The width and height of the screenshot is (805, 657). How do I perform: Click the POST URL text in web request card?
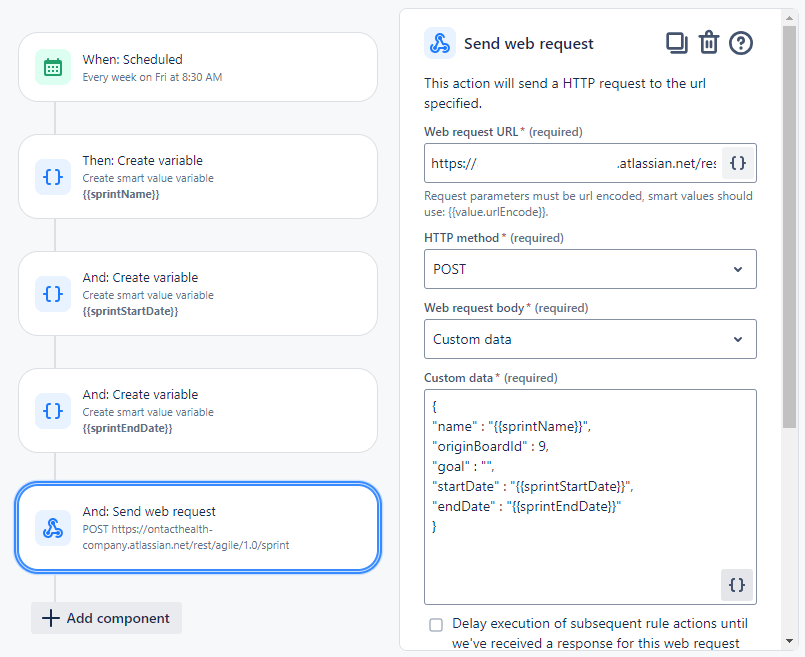pos(186,537)
